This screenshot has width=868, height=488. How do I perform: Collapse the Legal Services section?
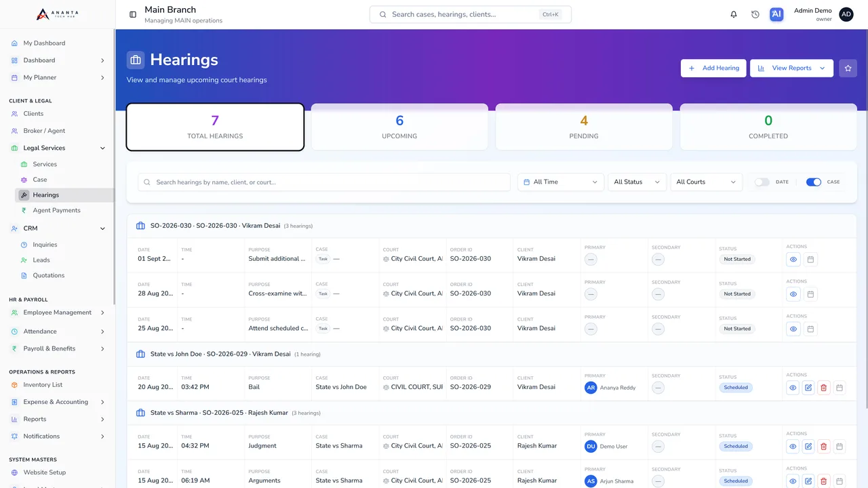[x=58, y=148]
